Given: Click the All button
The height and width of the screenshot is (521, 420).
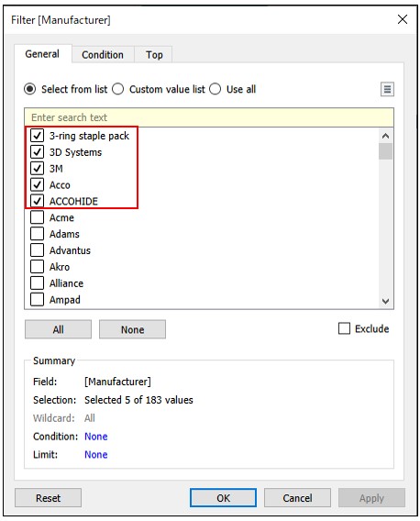Looking at the screenshot, I should [58, 329].
